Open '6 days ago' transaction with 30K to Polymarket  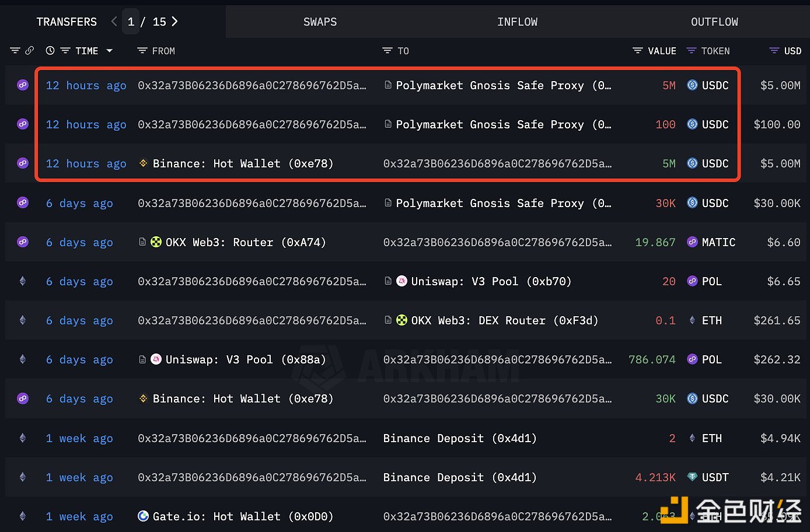[79, 203]
